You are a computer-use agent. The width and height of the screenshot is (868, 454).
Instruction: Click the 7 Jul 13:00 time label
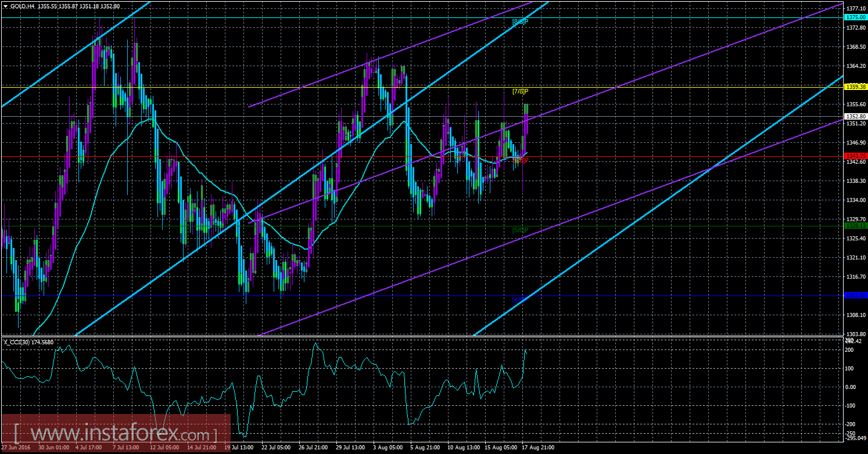[125, 448]
